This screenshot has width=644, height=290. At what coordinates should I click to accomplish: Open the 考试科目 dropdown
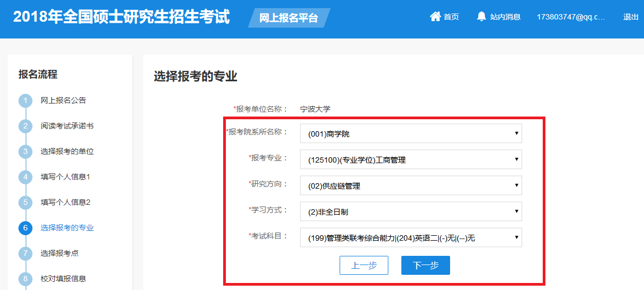pos(411,237)
